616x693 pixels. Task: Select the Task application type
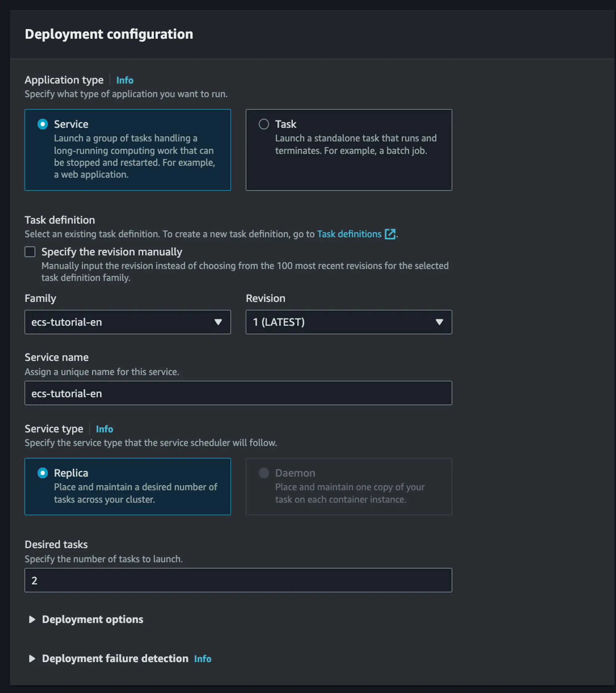[x=264, y=124]
